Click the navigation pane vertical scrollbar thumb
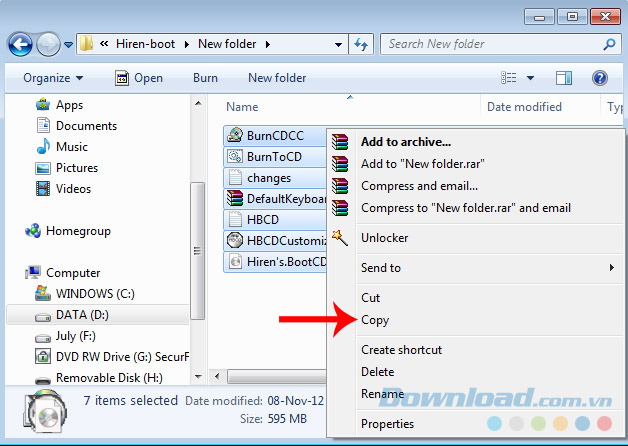The image size is (628, 446). 197,251
